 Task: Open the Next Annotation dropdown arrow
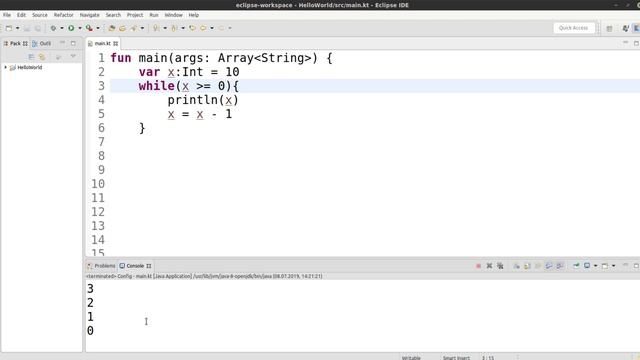pyautogui.click(x=165, y=28)
